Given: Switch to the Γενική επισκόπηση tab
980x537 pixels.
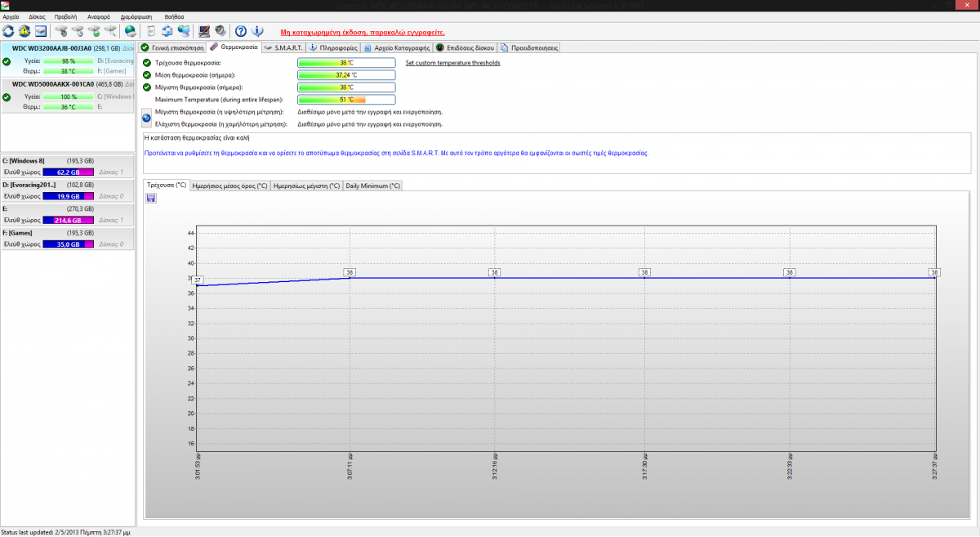Looking at the screenshot, I should tap(171, 47).
